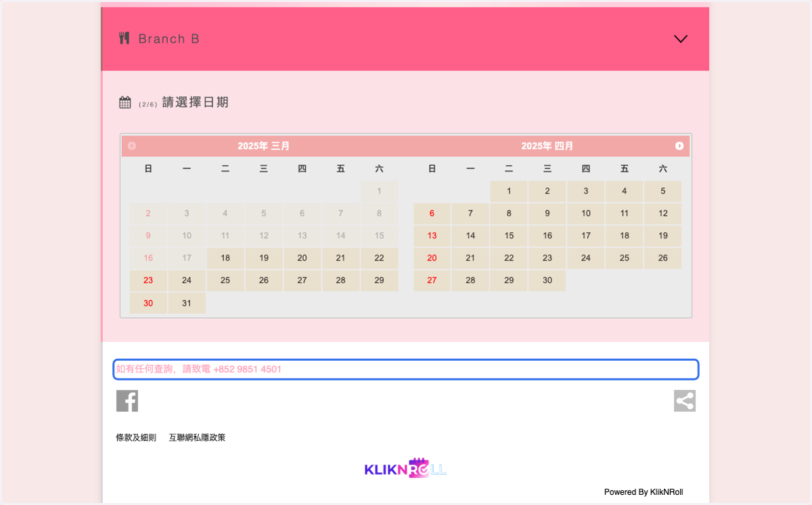
Task: Select April 7 date cell
Action: click(470, 213)
